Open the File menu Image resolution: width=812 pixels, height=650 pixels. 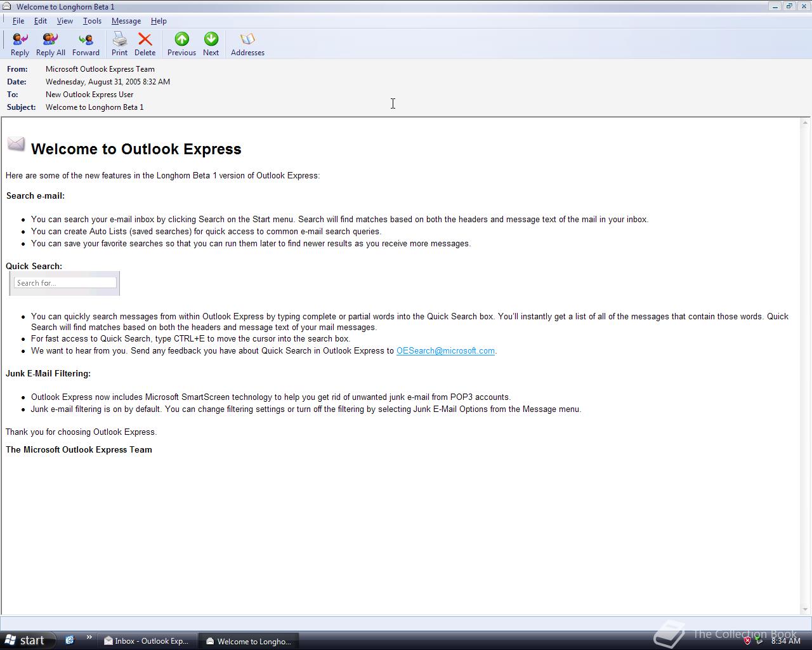(x=18, y=21)
